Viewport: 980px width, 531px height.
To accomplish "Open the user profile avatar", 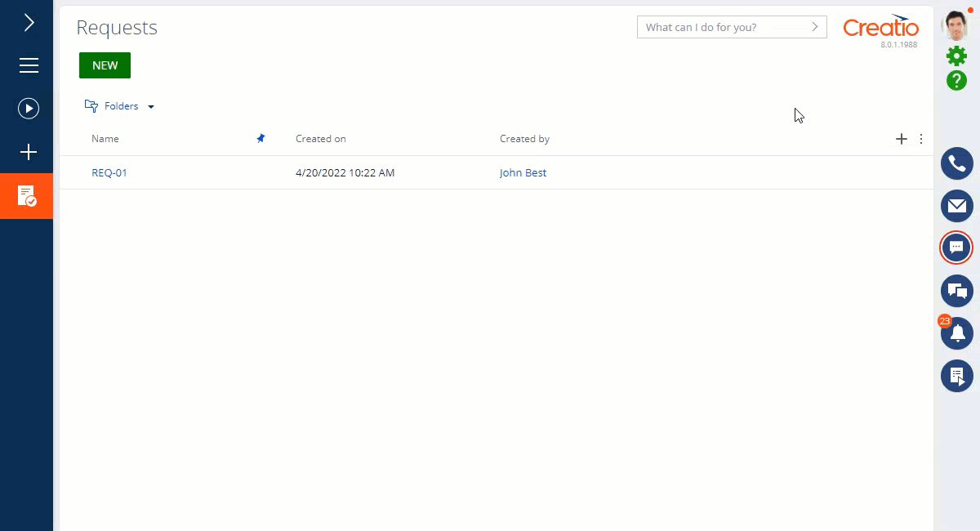I will point(955,25).
